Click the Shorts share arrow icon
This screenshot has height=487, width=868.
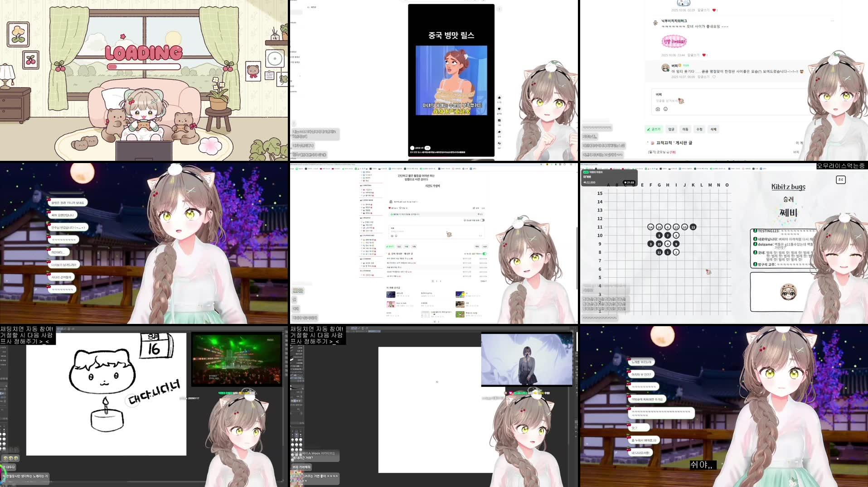coord(499,132)
